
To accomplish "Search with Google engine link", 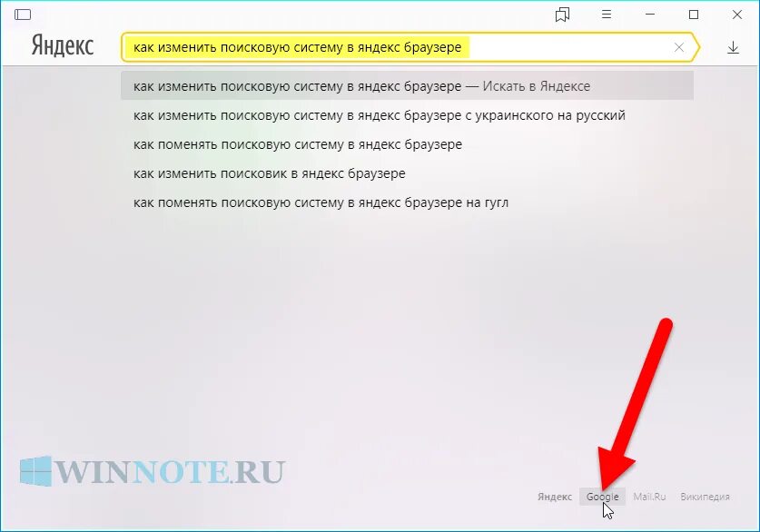I will pos(603,497).
